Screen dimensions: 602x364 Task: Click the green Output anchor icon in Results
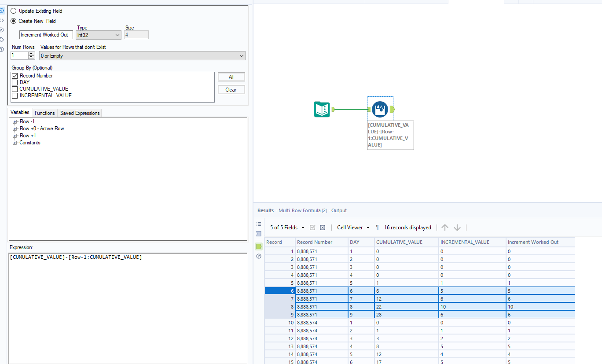click(259, 246)
